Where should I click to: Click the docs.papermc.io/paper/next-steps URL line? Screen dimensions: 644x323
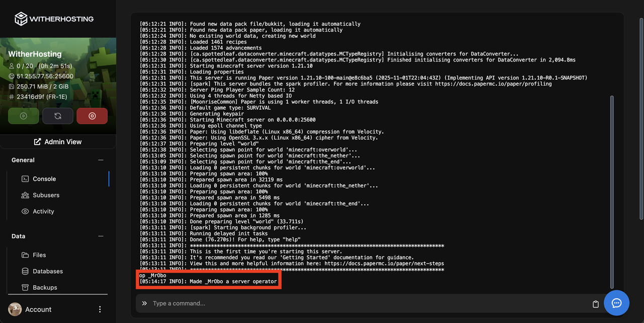pos(292,264)
